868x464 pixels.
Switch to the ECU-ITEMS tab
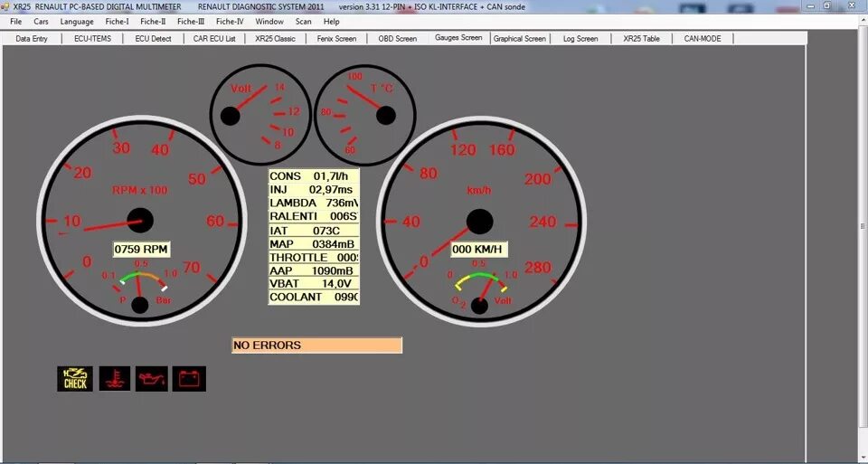92,39
